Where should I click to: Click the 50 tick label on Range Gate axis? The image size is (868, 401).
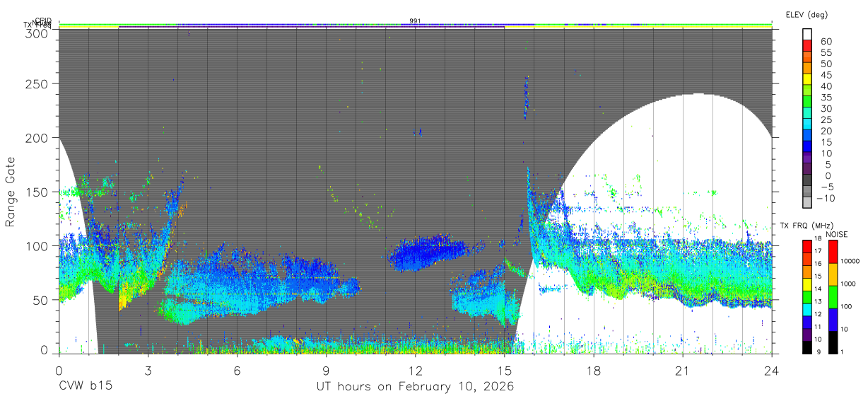(x=42, y=299)
